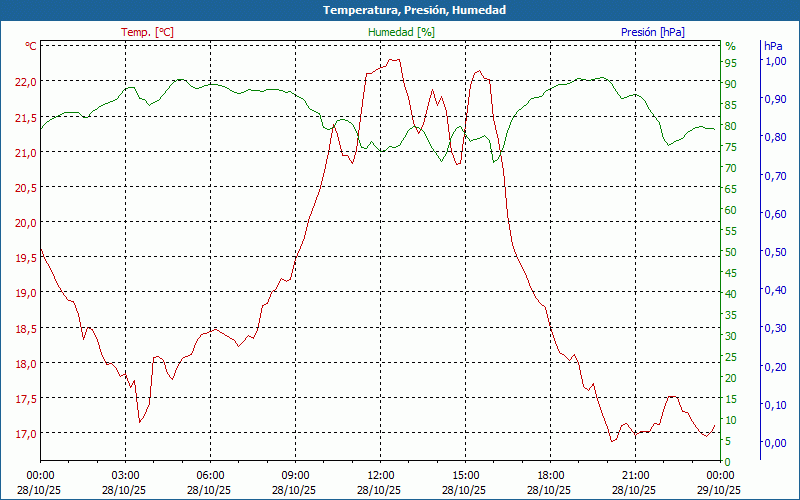Select the blue Presión [hPa] legend label
This screenshot has height=500, width=800.
tap(652, 32)
